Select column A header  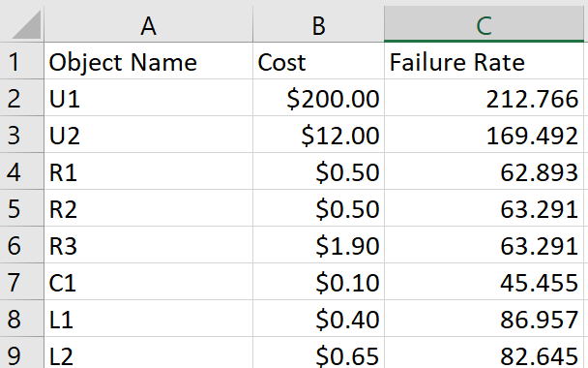tap(149, 24)
